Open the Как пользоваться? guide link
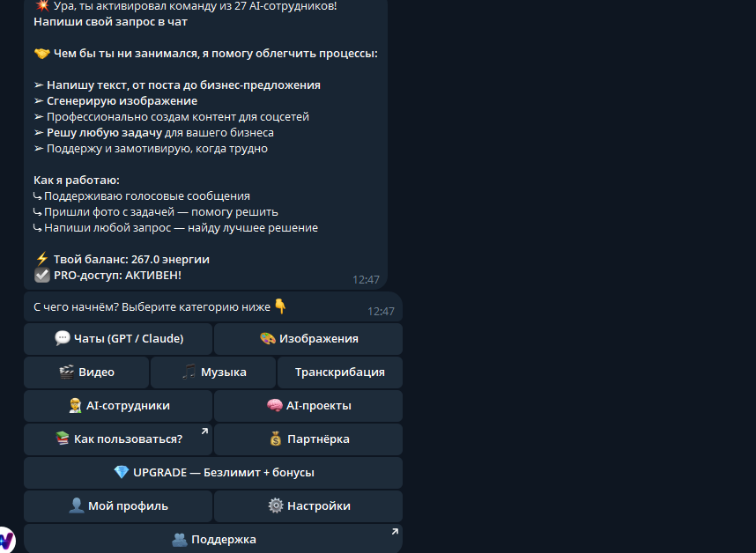Image resolution: width=756 pixels, height=553 pixels. 118,439
